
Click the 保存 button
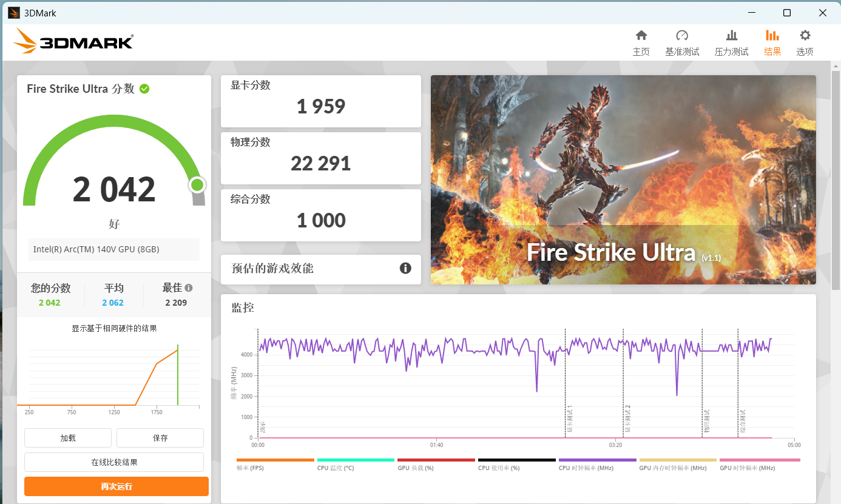point(160,438)
